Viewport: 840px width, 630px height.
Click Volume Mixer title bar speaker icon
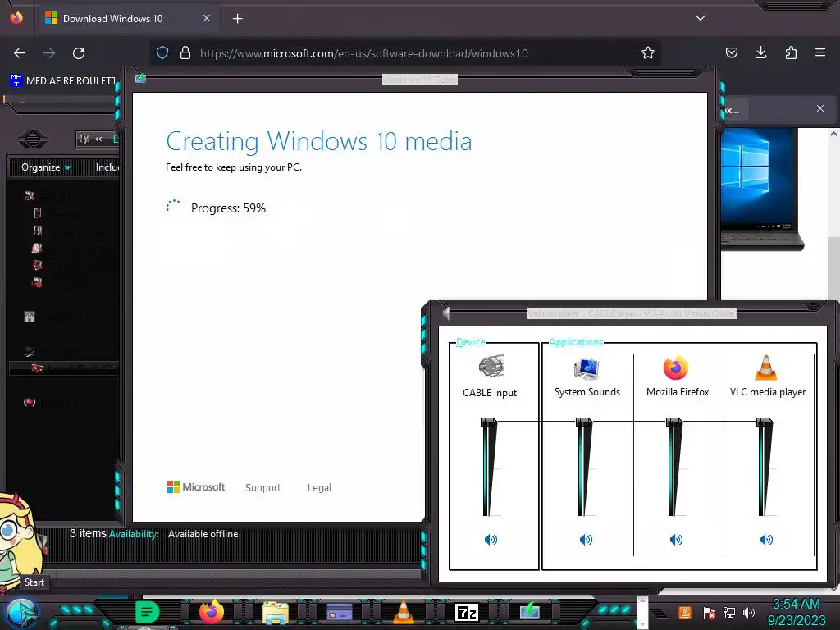[x=446, y=313]
